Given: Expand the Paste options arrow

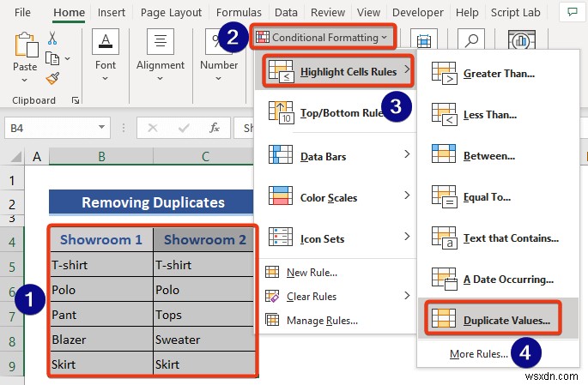Looking at the screenshot, I should (24, 80).
